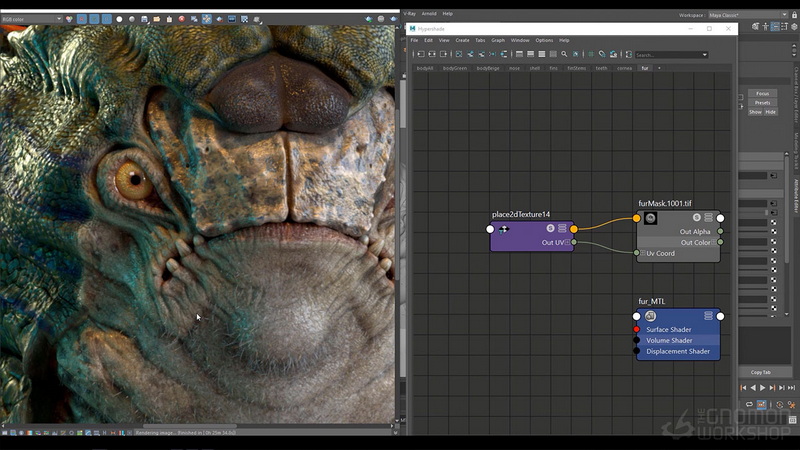
Task: Load image using folder icon in frame buffer
Action: click(x=157, y=19)
